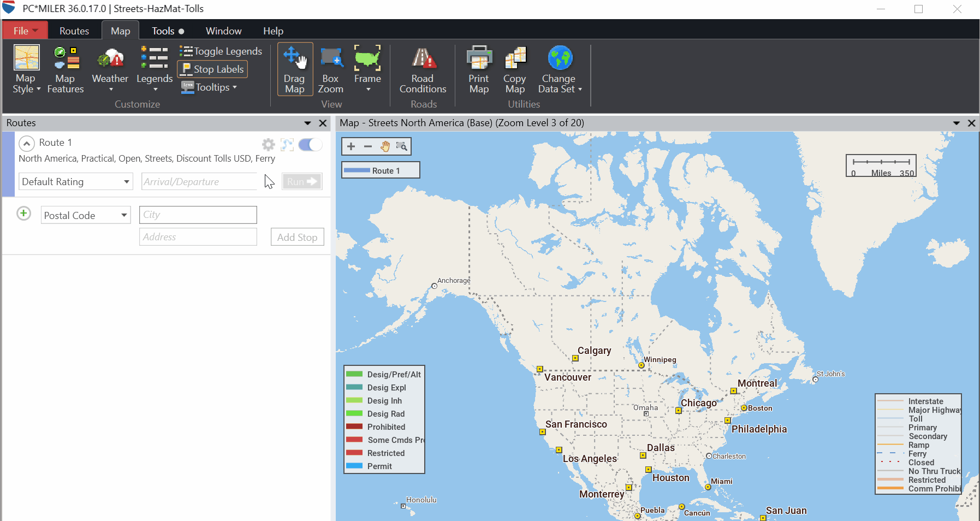Open Map Features settings
980x521 pixels.
pyautogui.click(x=66, y=69)
